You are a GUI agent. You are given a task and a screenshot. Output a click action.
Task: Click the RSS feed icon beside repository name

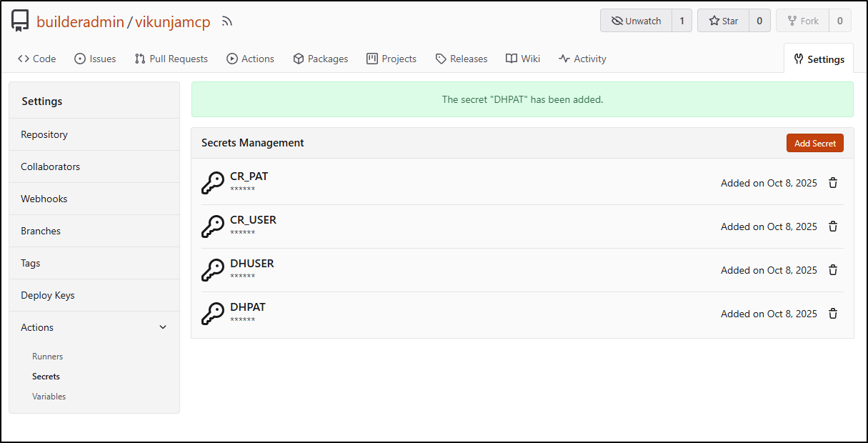(x=227, y=21)
